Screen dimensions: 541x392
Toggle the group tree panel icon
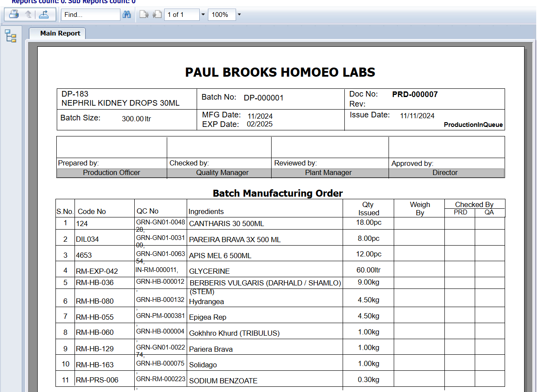11,36
